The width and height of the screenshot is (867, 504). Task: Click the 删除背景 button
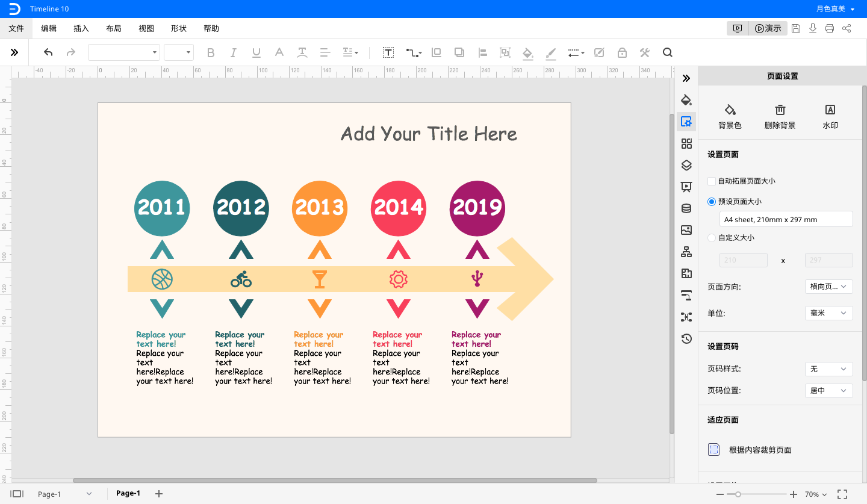click(780, 117)
